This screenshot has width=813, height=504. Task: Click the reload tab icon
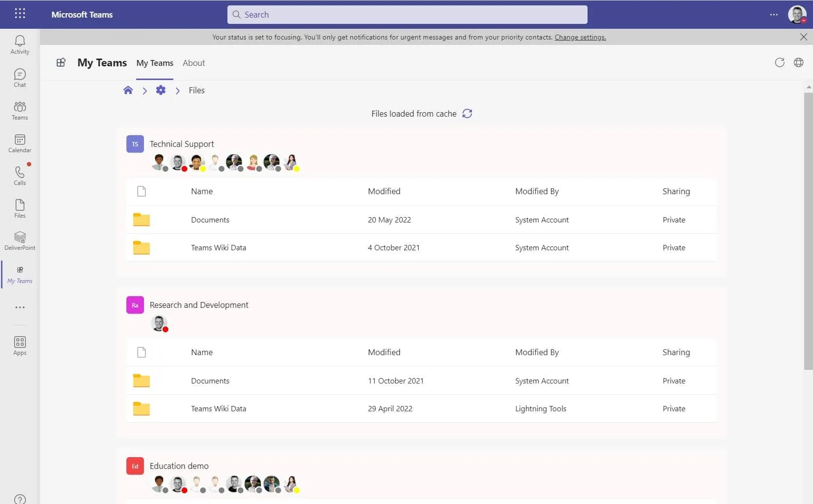(x=780, y=62)
